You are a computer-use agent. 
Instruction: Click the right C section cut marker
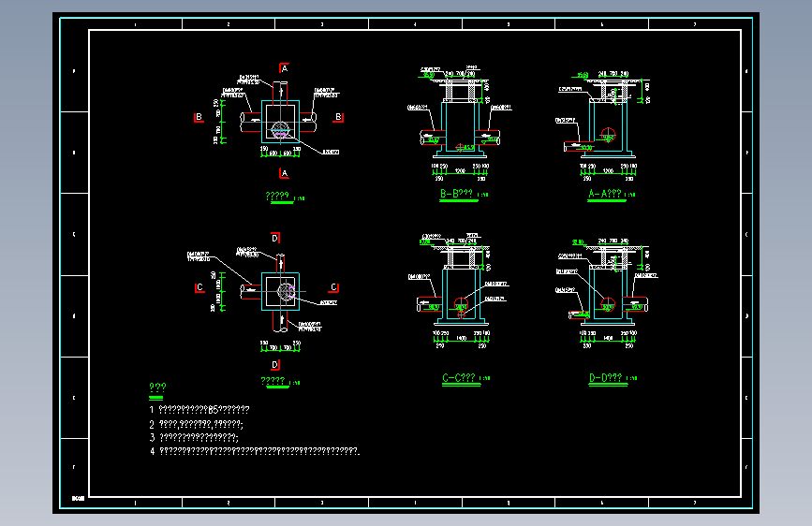334,286
